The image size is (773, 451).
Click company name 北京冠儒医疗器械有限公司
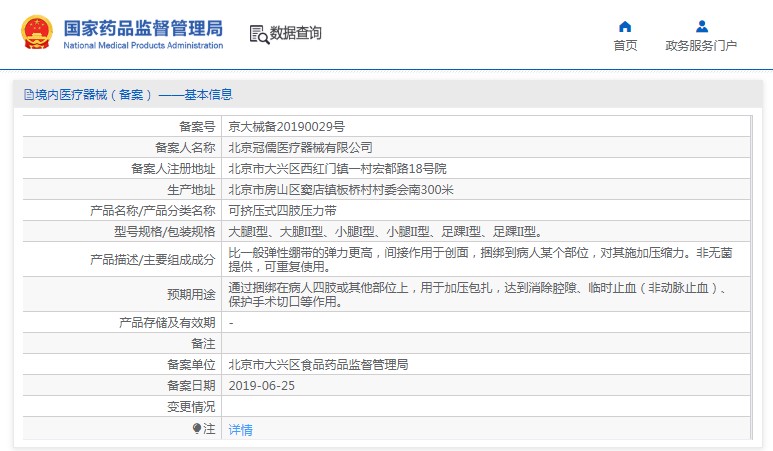coord(300,148)
